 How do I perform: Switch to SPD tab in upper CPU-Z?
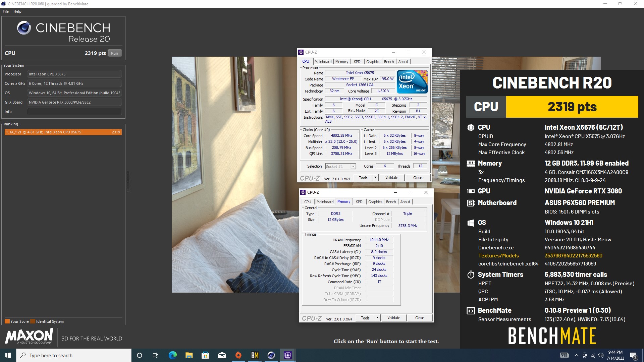coord(357,62)
